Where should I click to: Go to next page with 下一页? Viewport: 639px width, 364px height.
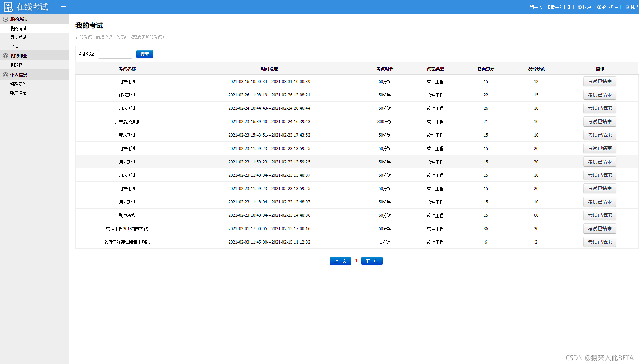(372, 261)
